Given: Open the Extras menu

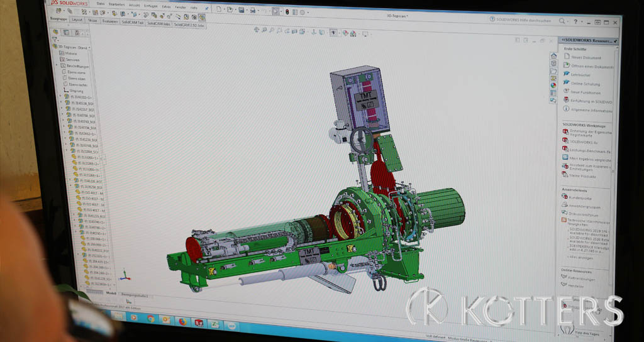Looking at the screenshot, I should (166, 6).
